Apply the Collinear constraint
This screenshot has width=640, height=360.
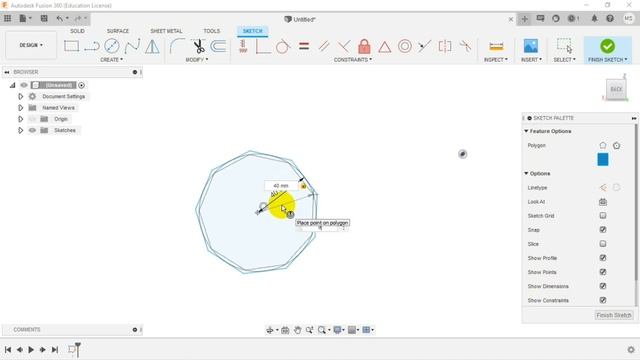coord(424,46)
